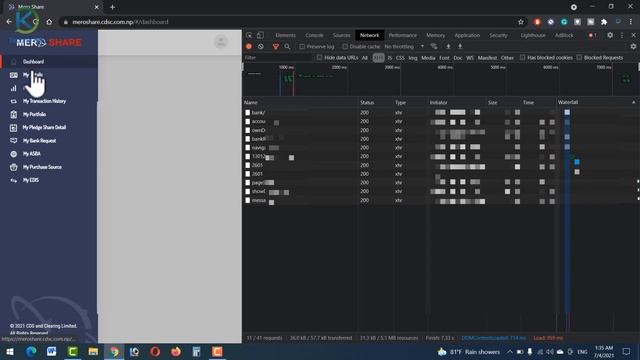
Task: Switch to the Memory tab
Action: click(x=436, y=35)
